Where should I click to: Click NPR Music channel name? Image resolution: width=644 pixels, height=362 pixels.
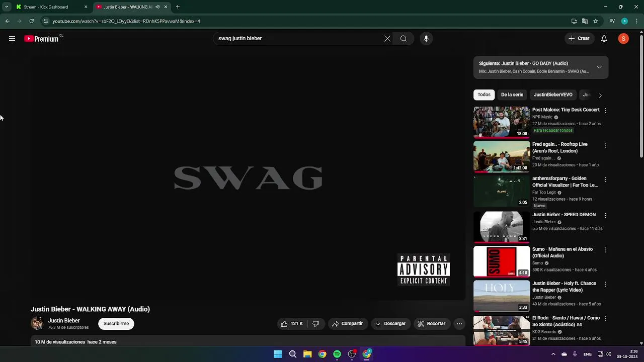coord(542,117)
